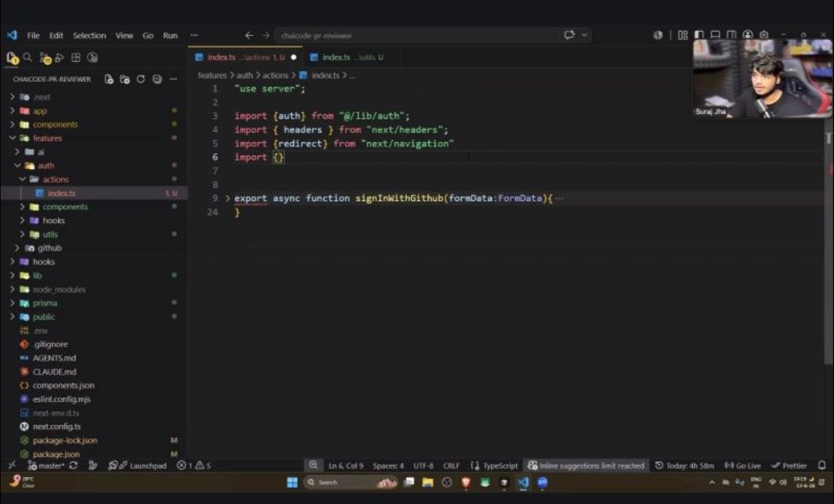Screen dimensions: 834x504
Task: Click the Go Back arrow in title bar
Action: point(249,36)
